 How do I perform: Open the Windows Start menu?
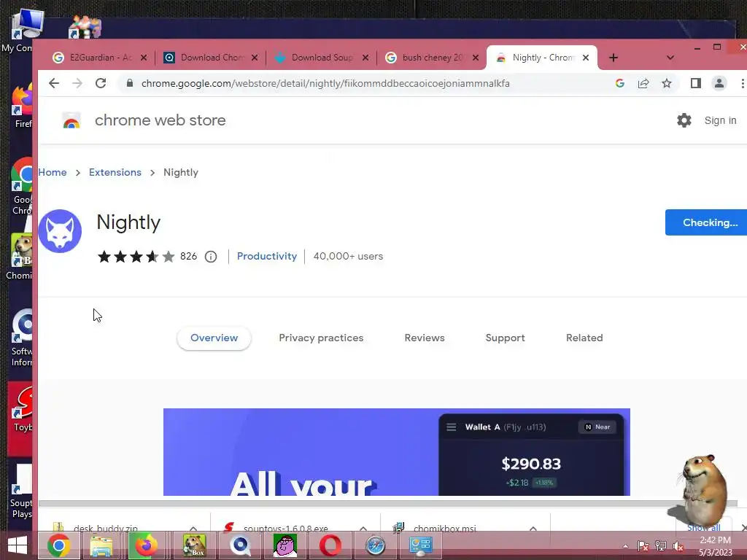coord(18,545)
